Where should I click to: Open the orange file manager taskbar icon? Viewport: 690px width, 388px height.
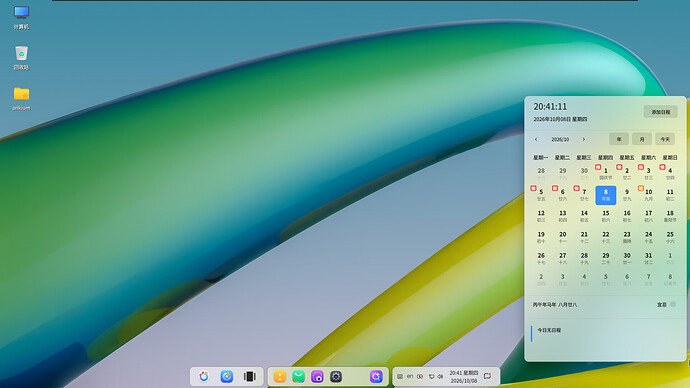(280, 376)
